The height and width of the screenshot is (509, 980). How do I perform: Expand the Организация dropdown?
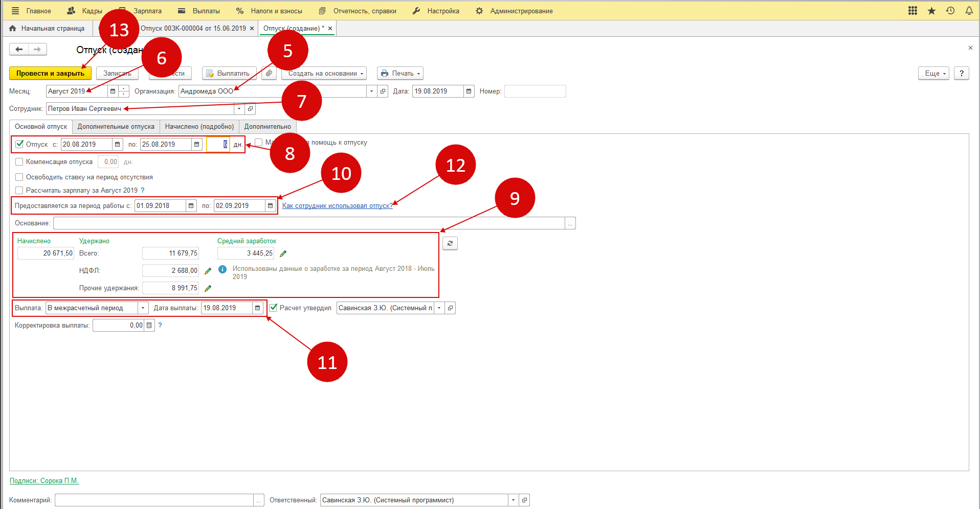372,91
